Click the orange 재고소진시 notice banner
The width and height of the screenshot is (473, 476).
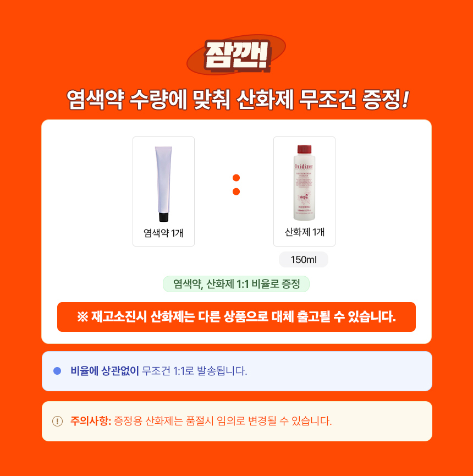tap(237, 317)
